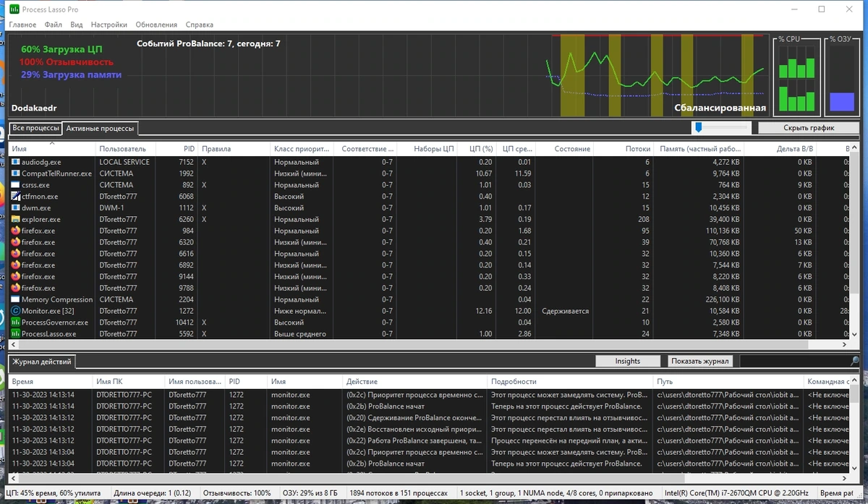Select the LOCAL SERVICE user cell
This screenshot has height=504, width=868.
[x=124, y=162]
